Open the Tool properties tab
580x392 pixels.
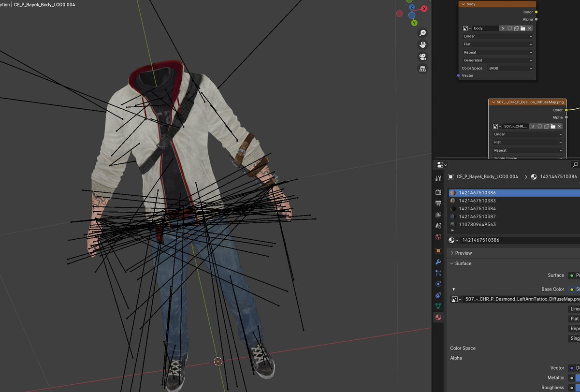438,178
